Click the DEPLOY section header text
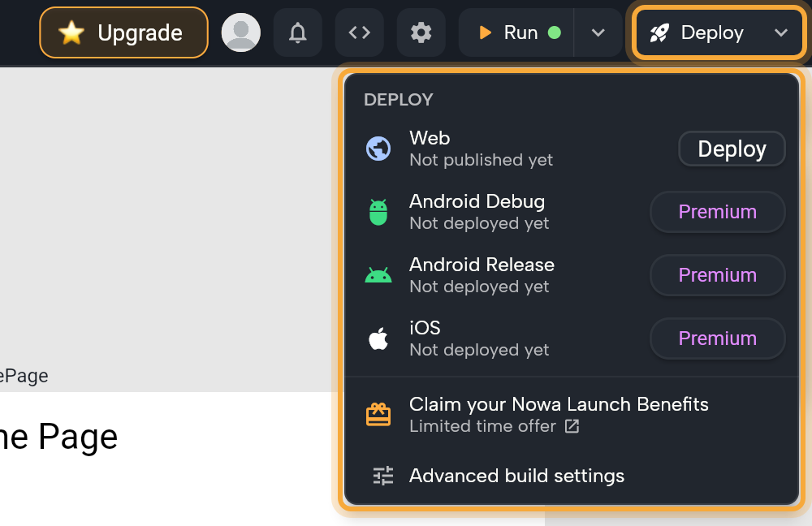 click(x=398, y=99)
